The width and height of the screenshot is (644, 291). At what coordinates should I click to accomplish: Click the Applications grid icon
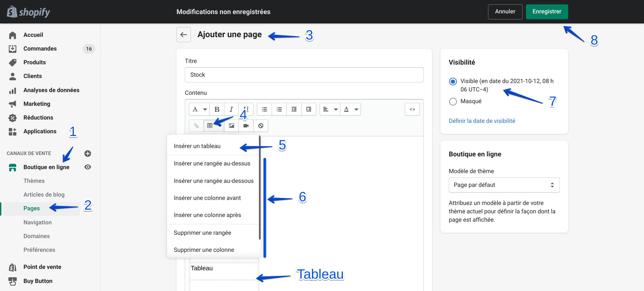tap(13, 132)
